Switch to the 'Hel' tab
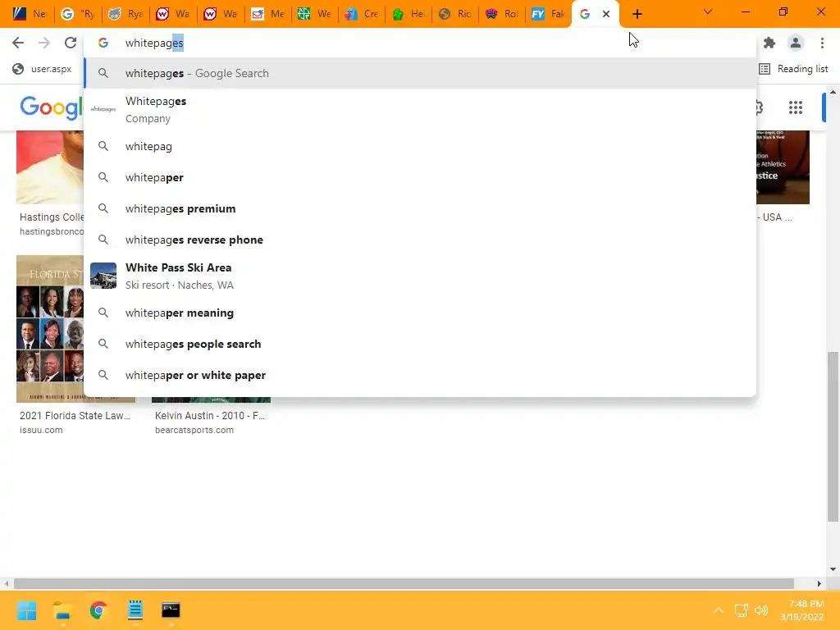This screenshot has width=840, height=630. click(x=409, y=14)
